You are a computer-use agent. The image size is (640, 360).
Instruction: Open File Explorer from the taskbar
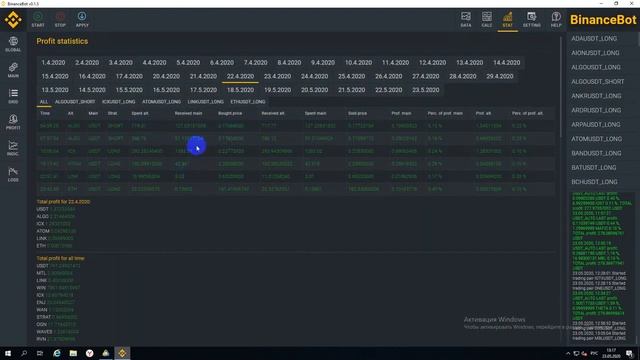pyautogui.click(x=73, y=353)
